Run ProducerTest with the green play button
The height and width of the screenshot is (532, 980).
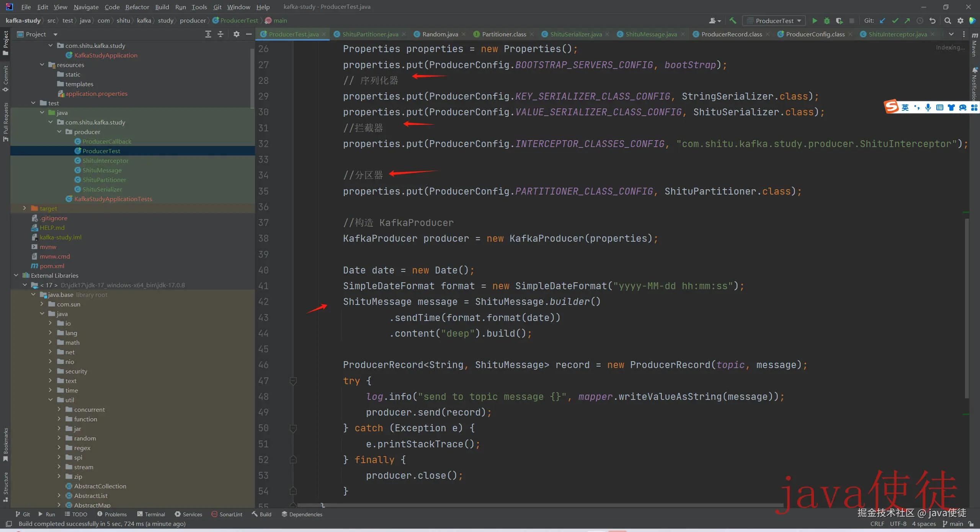click(815, 21)
